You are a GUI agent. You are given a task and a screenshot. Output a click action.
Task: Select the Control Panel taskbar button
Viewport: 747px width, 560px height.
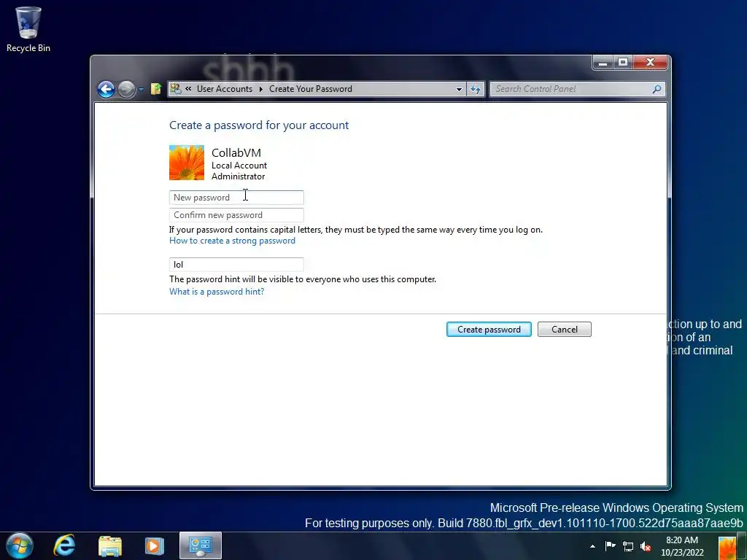(x=201, y=545)
